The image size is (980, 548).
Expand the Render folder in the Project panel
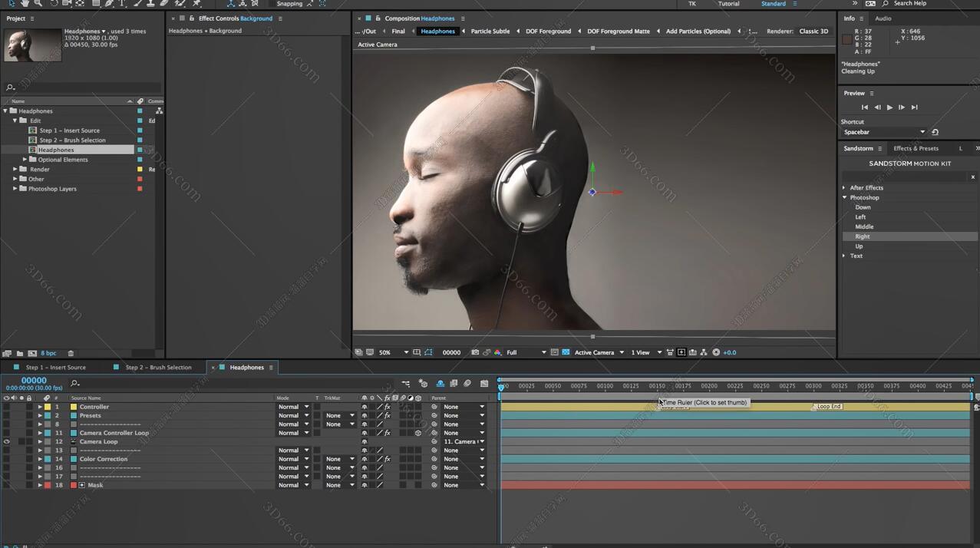(15, 170)
